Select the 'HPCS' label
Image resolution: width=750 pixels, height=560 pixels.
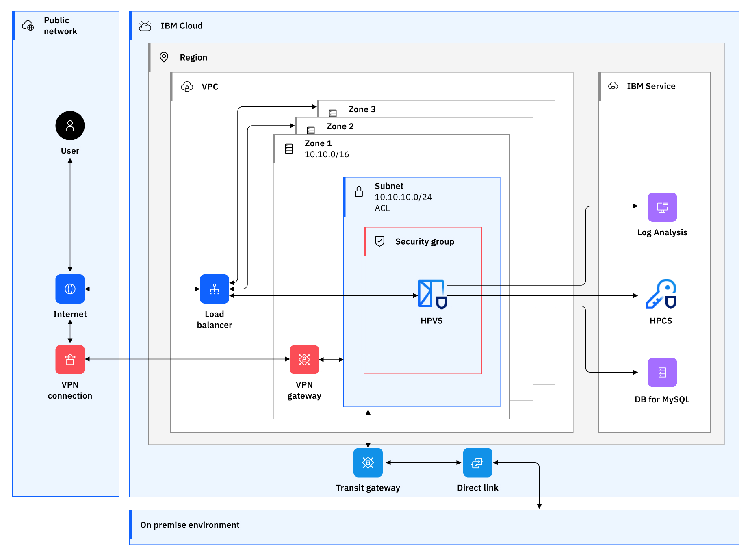661,321
